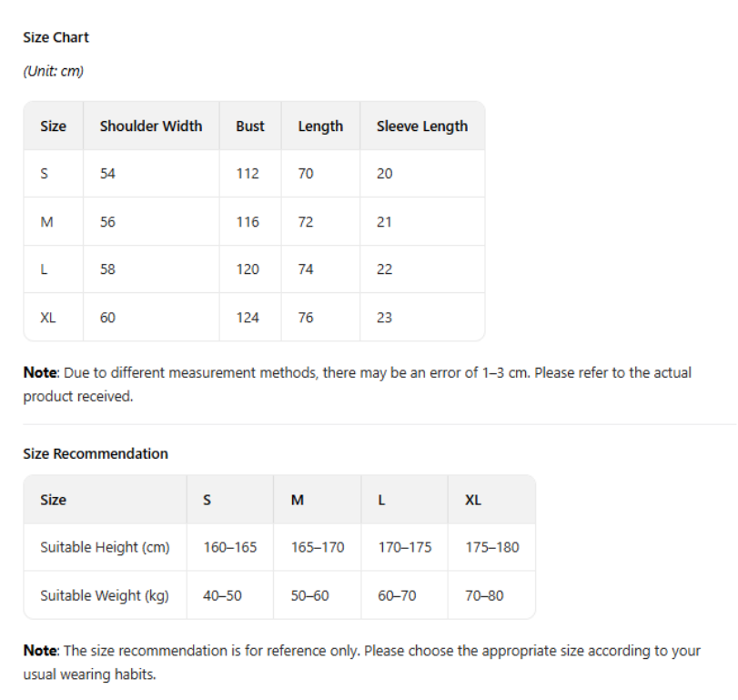Click Suitable Weight (kg) row label
738x700 pixels.
coord(105,595)
